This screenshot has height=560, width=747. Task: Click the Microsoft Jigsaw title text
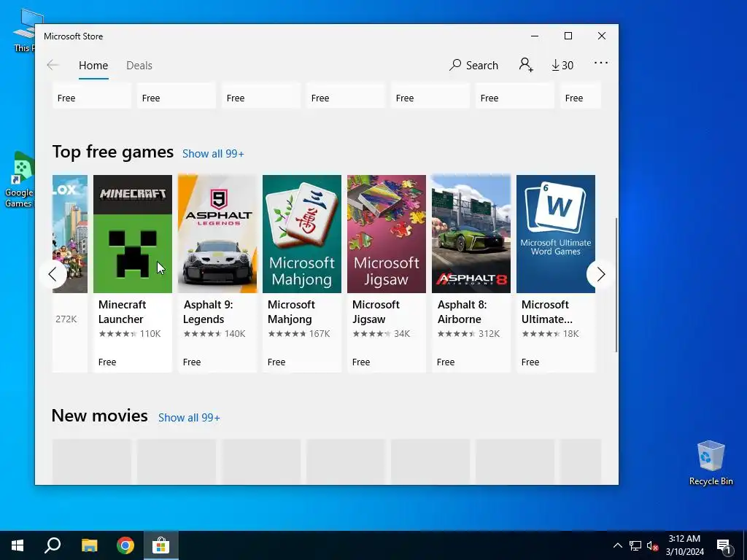pyautogui.click(x=376, y=312)
